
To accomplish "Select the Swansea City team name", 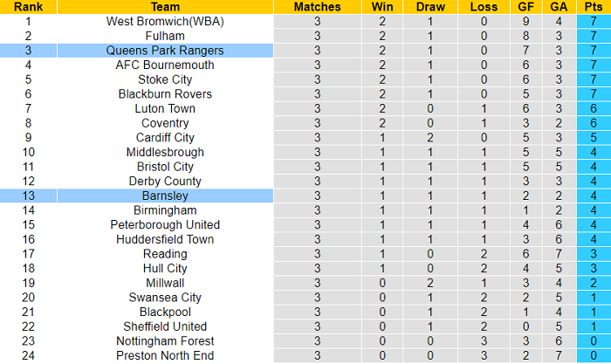I will click(165, 298).
